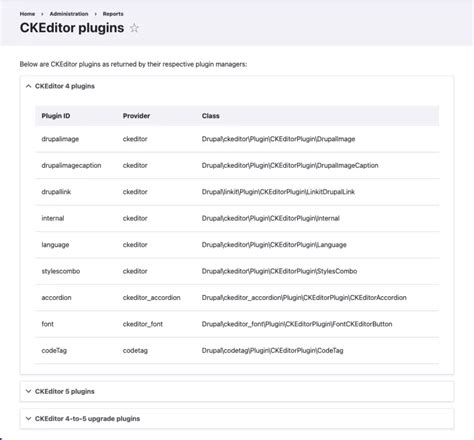Click the Provider column header
The image size is (474, 440).
click(x=136, y=116)
